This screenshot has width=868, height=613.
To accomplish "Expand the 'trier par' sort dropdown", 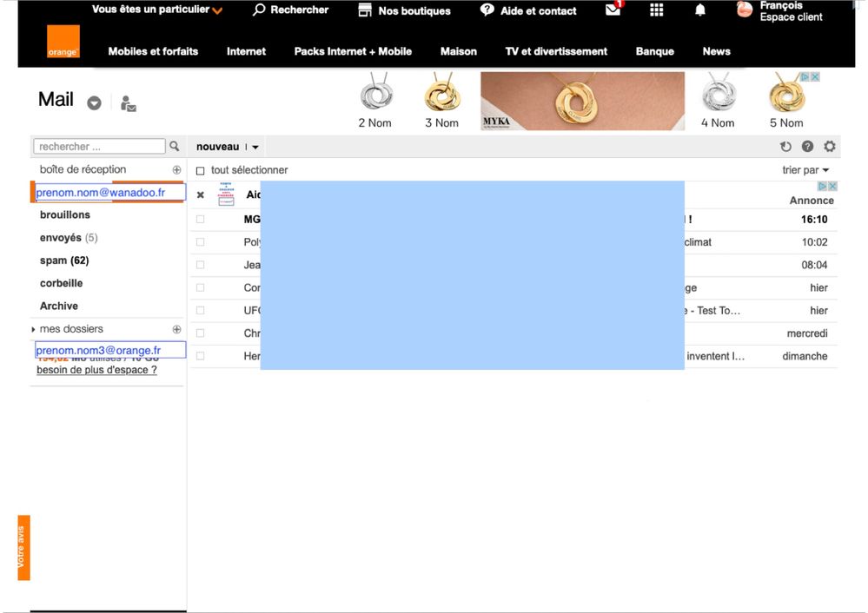I will (x=805, y=170).
